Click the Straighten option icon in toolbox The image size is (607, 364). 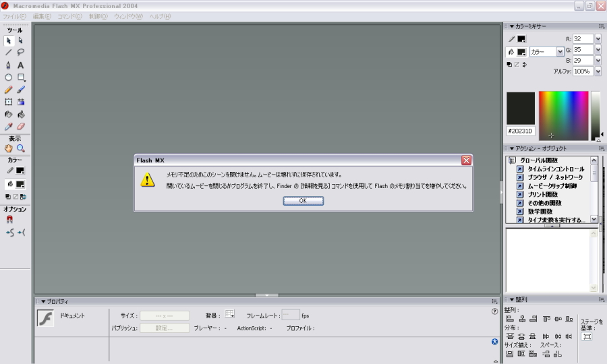point(22,233)
